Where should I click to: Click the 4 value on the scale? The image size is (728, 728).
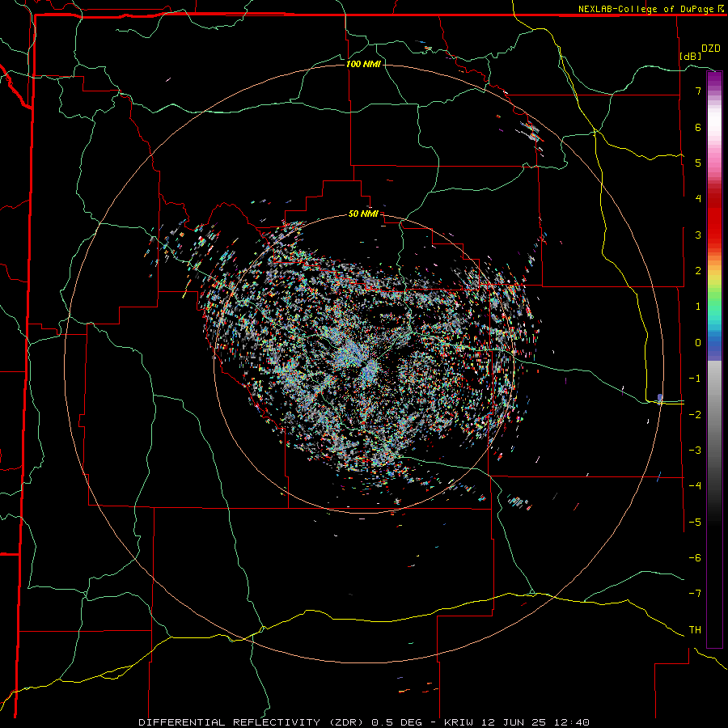click(698, 199)
